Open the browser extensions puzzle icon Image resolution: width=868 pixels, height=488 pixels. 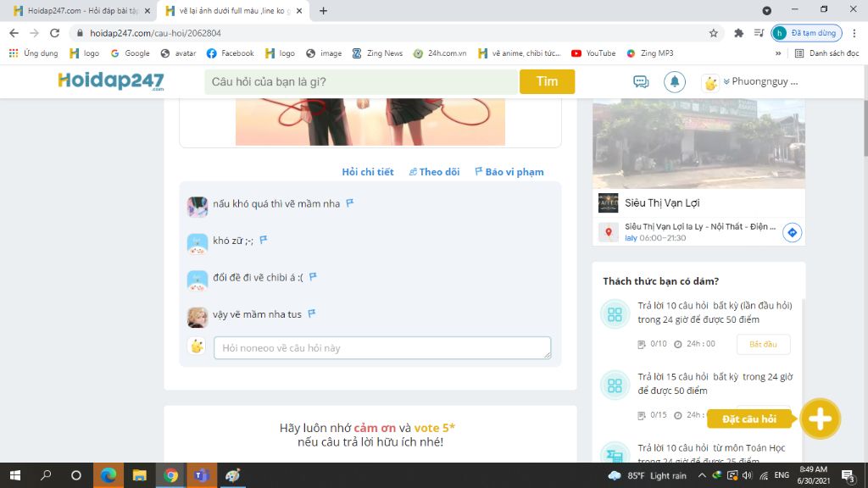pos(738,33)
